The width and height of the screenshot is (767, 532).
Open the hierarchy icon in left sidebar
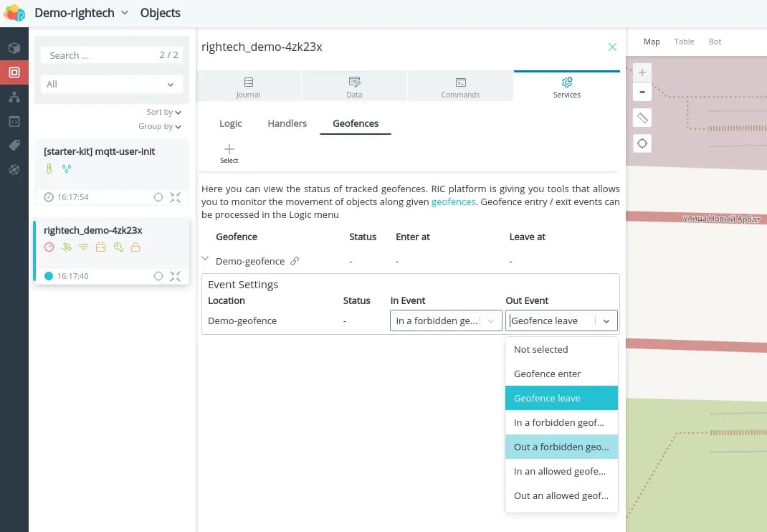tap(14, 97)
